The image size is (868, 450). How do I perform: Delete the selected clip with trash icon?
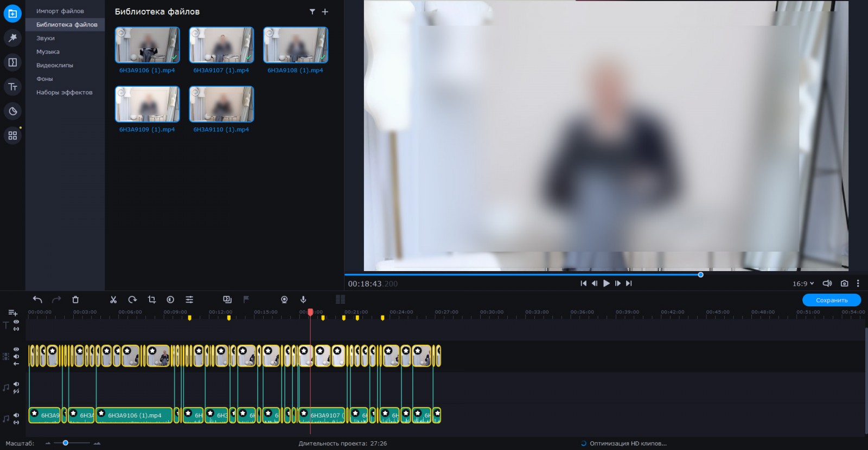[x=75, y=299]
